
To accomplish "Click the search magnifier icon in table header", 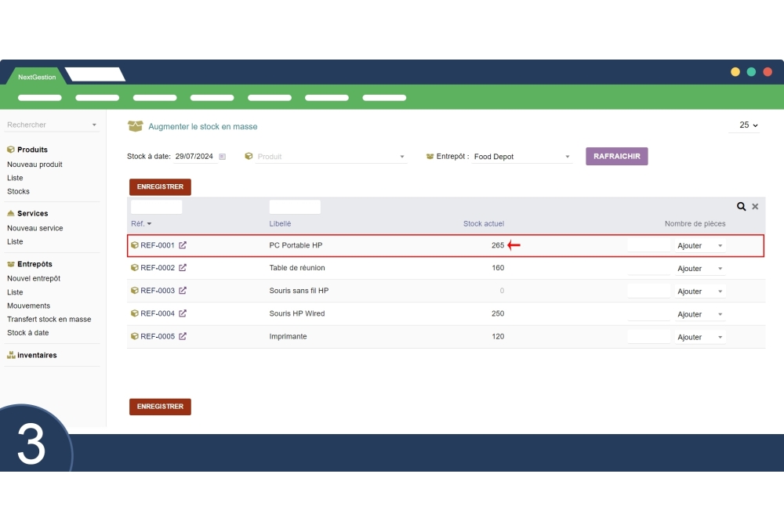I will 741,207.
